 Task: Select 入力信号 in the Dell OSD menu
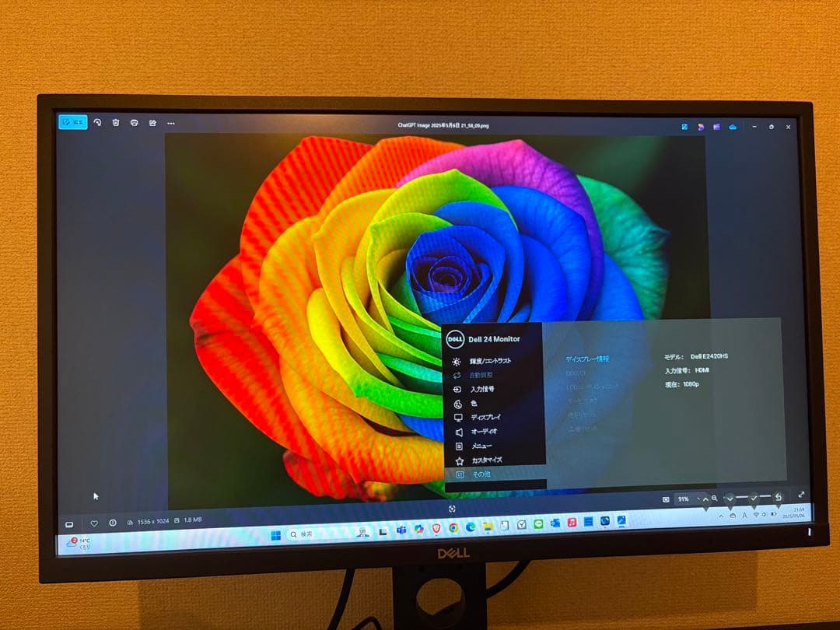coord(482,389)
